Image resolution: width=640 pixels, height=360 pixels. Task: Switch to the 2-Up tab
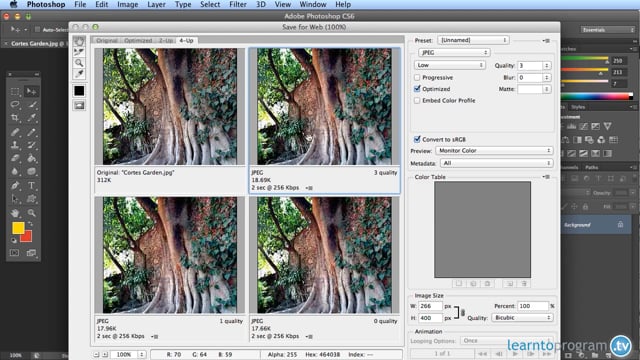click(166, 40)
